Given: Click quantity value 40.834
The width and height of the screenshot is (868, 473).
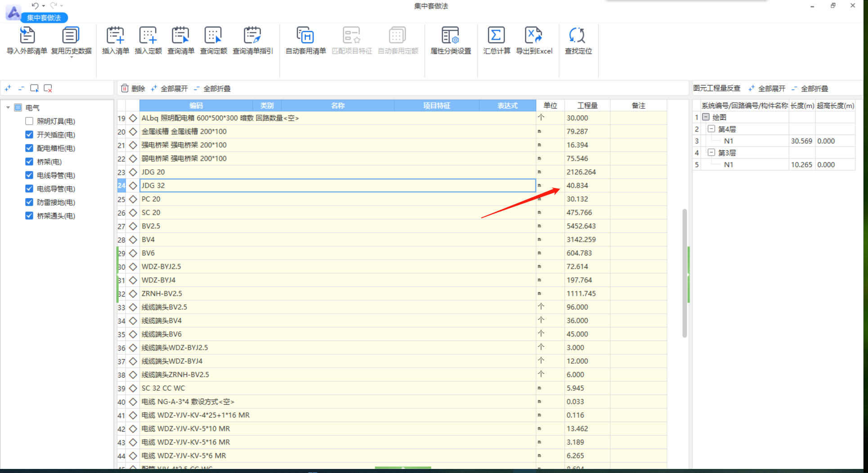Looking at the screenshot, I should (x=577, y=185).
